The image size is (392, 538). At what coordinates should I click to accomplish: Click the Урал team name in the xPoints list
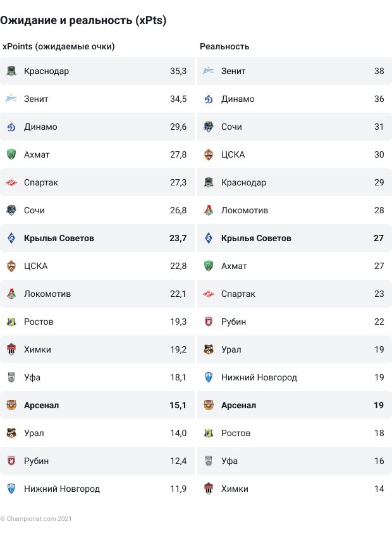34,433
